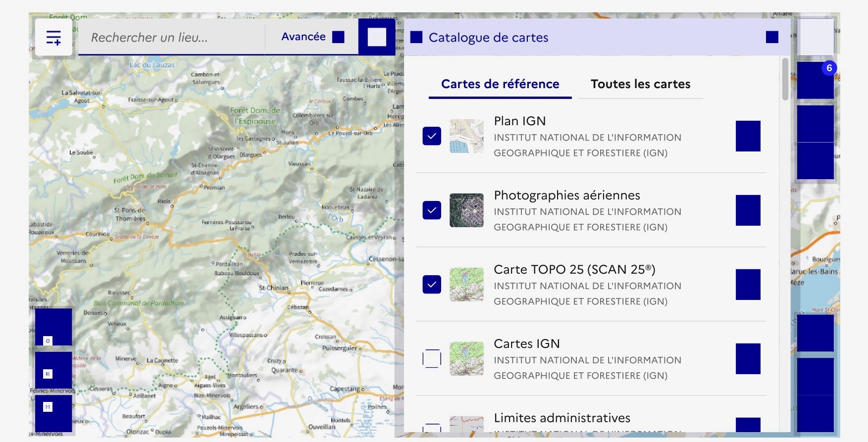Close the Catalogue de cartes panel
Screen dimensions: 868x442
click(772, 37)
